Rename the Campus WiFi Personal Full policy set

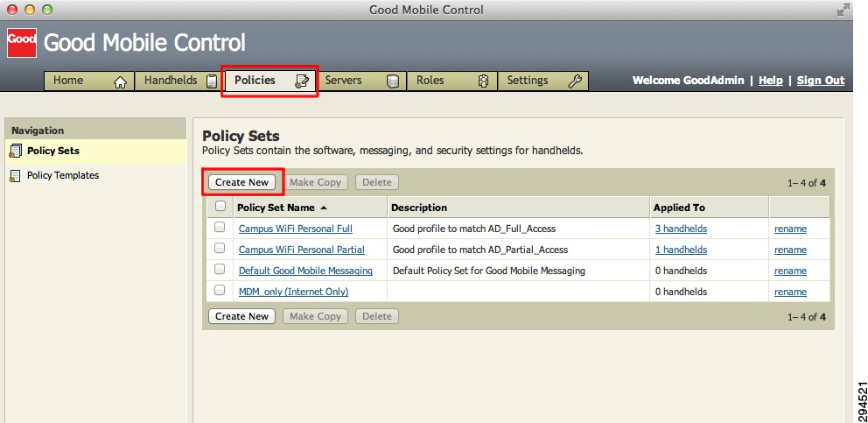click(790, 229)
